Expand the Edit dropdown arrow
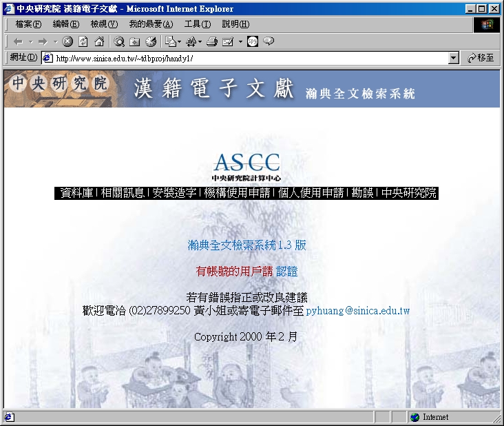 pyautogui.click(x=240, y=41)
